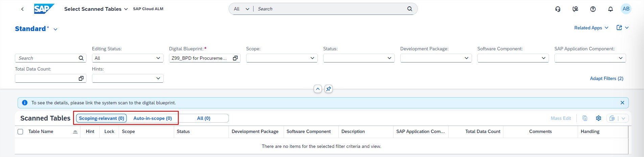Switch to Auto-in-scope tab
Screen dimensions: 644x157
(152, 118)
